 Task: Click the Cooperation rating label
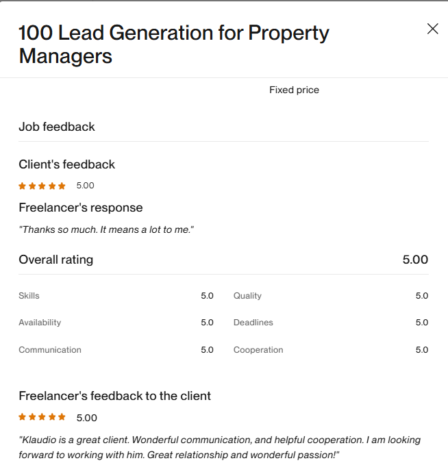coord(258,350)
